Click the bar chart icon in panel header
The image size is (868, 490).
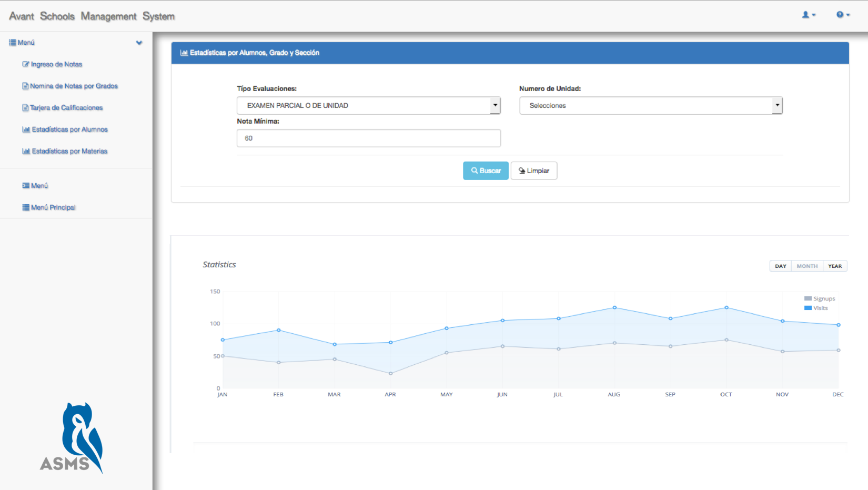[x=184, y=53]
